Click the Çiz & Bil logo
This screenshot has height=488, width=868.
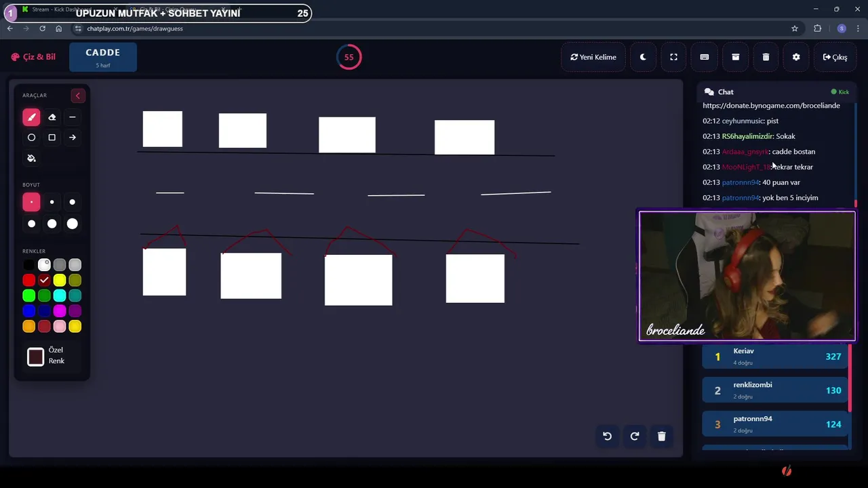pos(33,57)
